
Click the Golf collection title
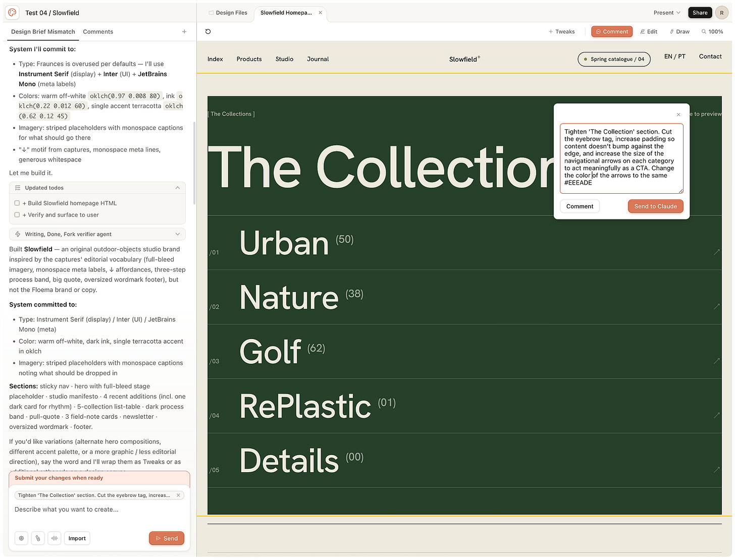[270, 352]
